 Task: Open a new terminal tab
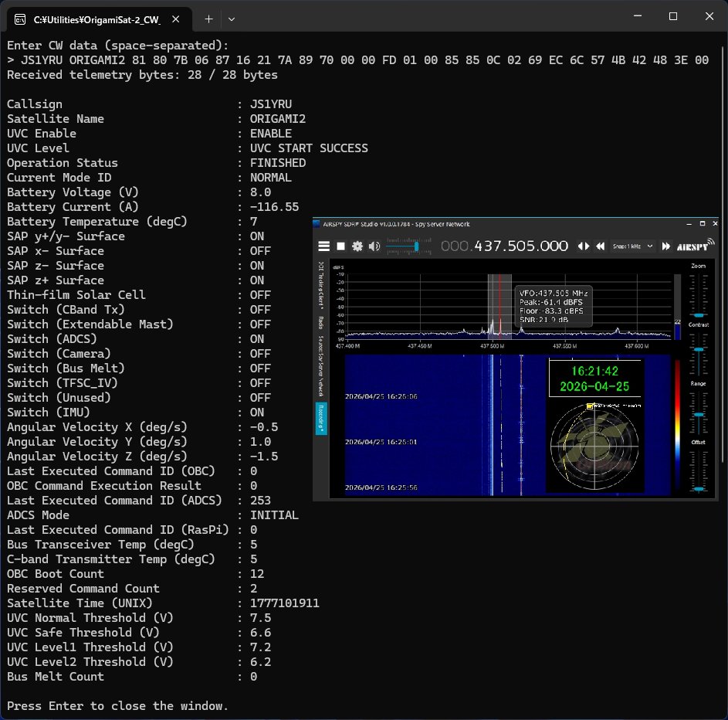209,19
